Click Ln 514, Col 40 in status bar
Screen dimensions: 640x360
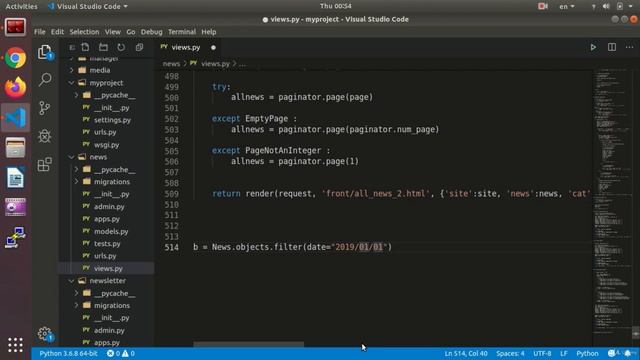pyautogui.click(x=466, y=353)
